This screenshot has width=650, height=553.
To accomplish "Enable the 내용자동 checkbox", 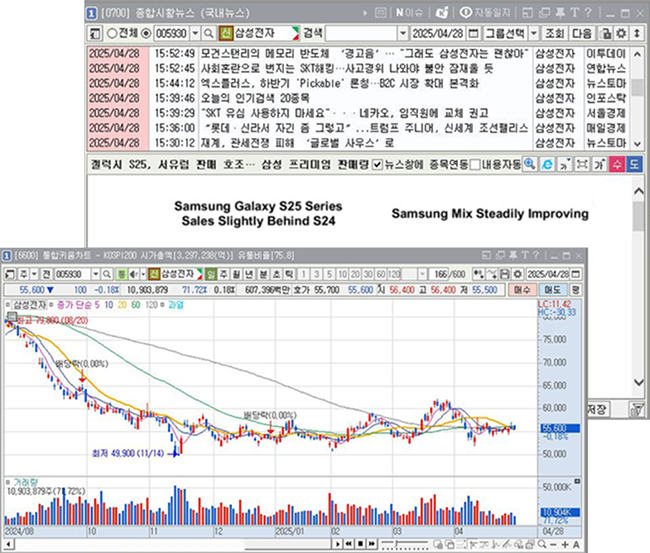I will (x=474, y=164).
